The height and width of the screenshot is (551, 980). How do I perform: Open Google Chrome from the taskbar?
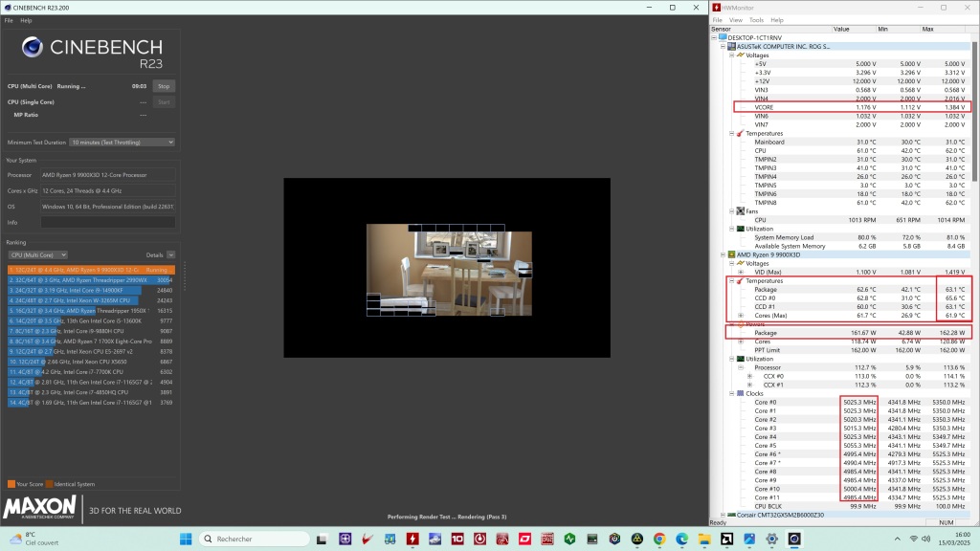click(659, 539)
